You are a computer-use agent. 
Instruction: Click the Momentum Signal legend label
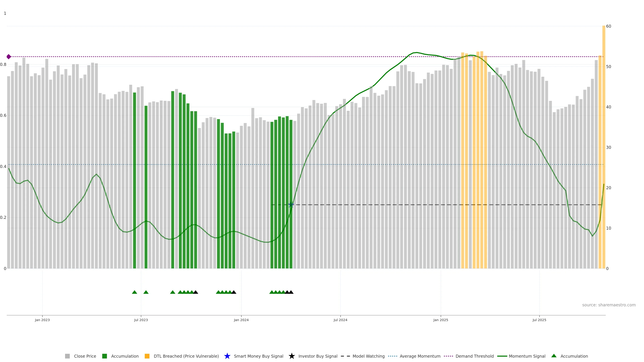click(x=527, y=356)
